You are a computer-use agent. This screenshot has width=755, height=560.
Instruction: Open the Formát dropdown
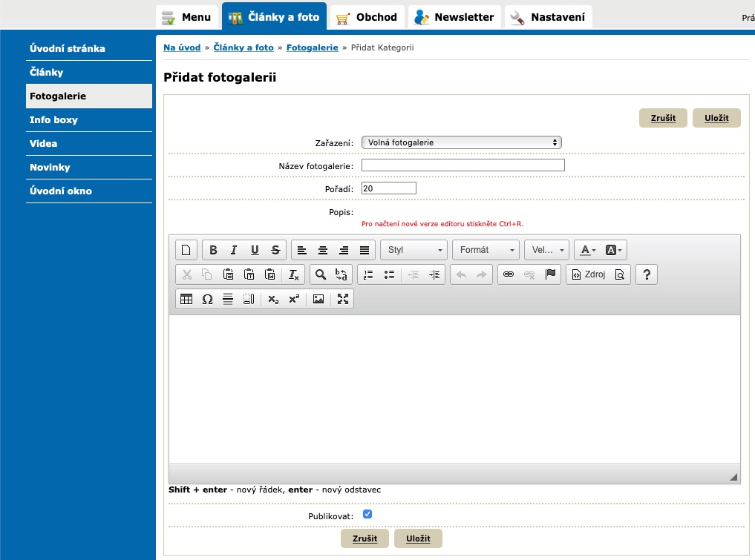pos(486,250)
